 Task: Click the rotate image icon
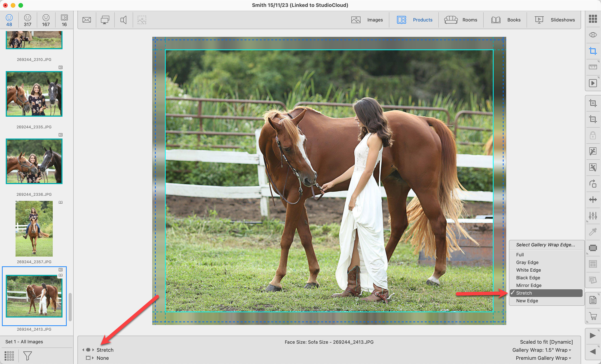[593, 183]
